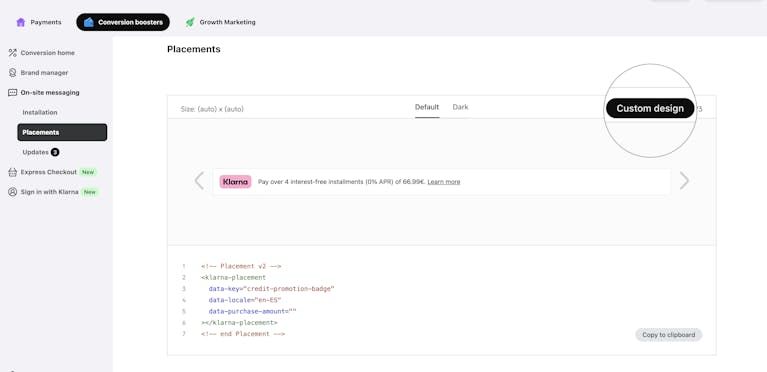Image resolution: width=767 pixels, height=372 pixels.
Task: Click the pink Klarna logo badge
Action: pyautogui.click(x=235, y=182)
